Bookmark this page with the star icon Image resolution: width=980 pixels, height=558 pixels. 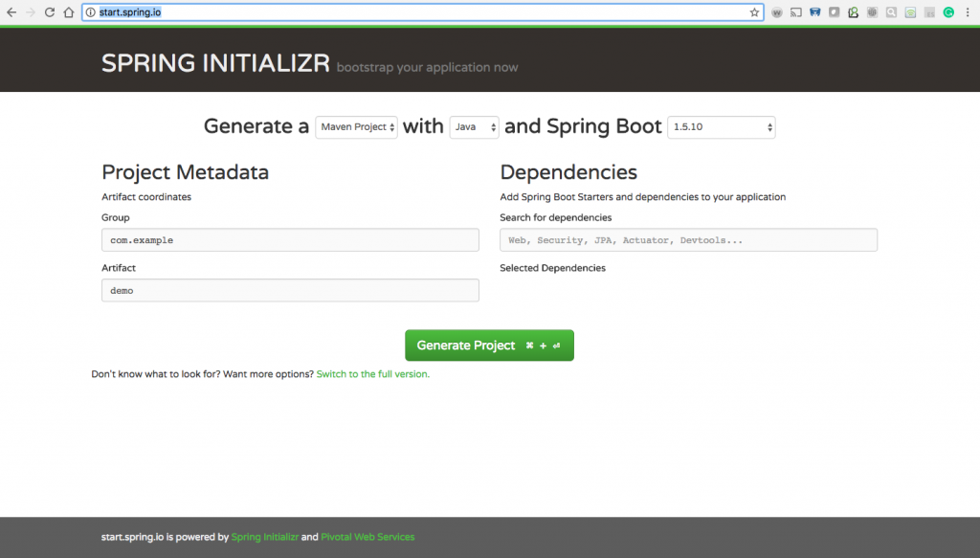pos(754,12)
